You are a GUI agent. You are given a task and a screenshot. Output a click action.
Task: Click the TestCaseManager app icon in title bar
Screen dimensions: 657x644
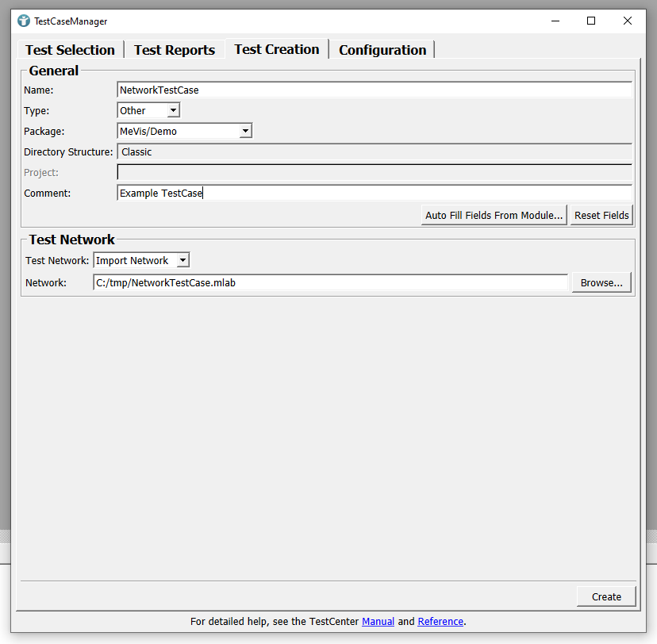pyautogui.click(x=24, y=21)
